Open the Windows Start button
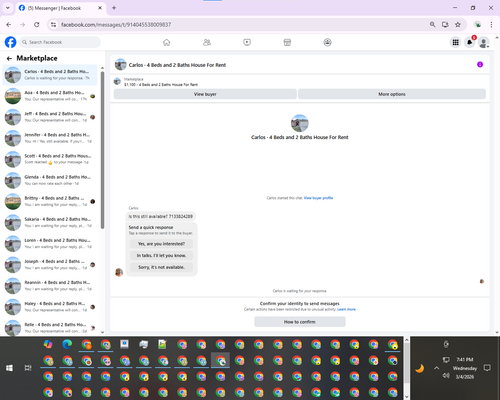The height and width of the screenshot is (400, 500). coord(9,368)
